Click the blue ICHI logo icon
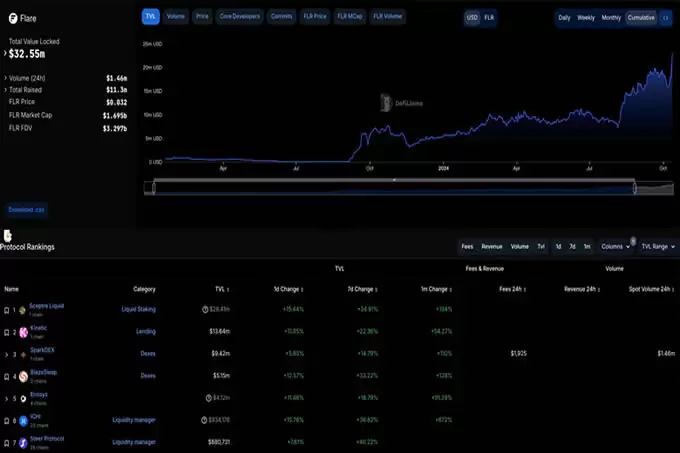 (x=23, y=421)
